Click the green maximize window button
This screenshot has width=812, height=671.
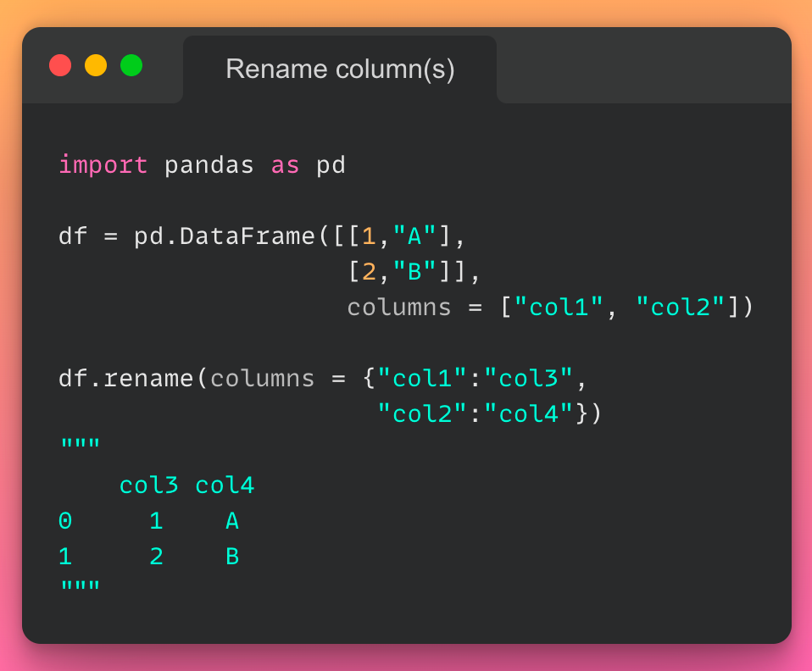pyautogui.click(x=131, y=65)
